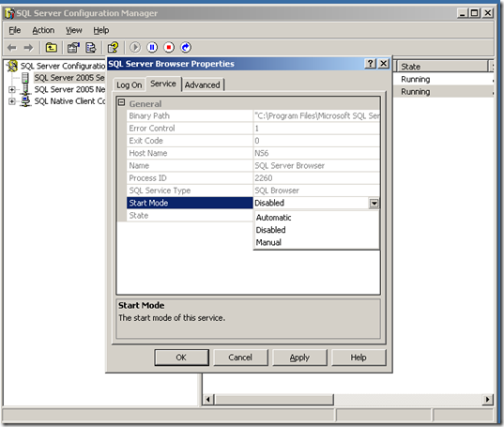Expand the SQL Native Client node
The width and height of the screenshot is (504, 427).
(12, 101)
